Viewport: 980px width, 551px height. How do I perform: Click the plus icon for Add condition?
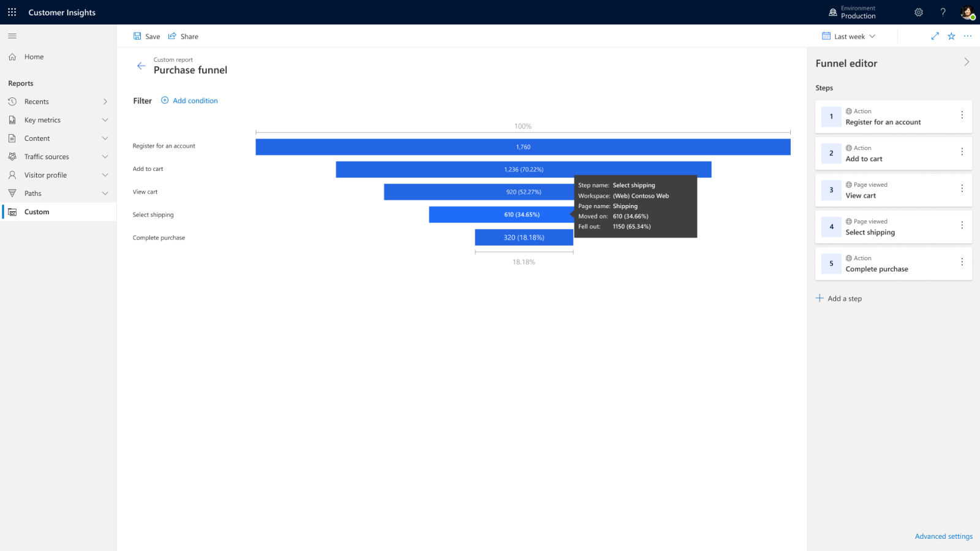165,100
